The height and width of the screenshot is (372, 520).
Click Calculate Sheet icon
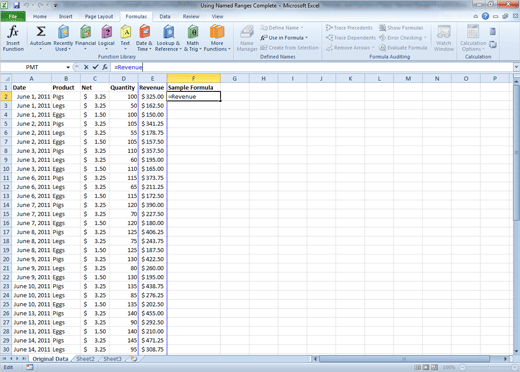[x=493, y=44]
